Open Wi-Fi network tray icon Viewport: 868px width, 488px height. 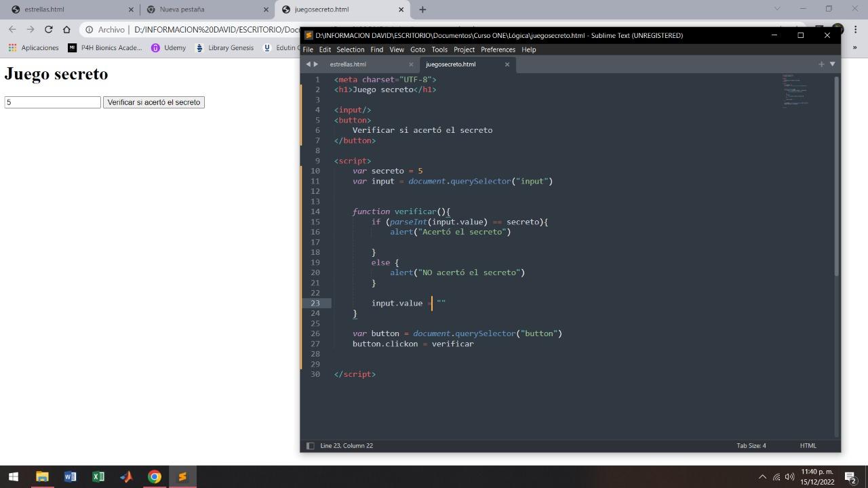click(x=776, y=476)
